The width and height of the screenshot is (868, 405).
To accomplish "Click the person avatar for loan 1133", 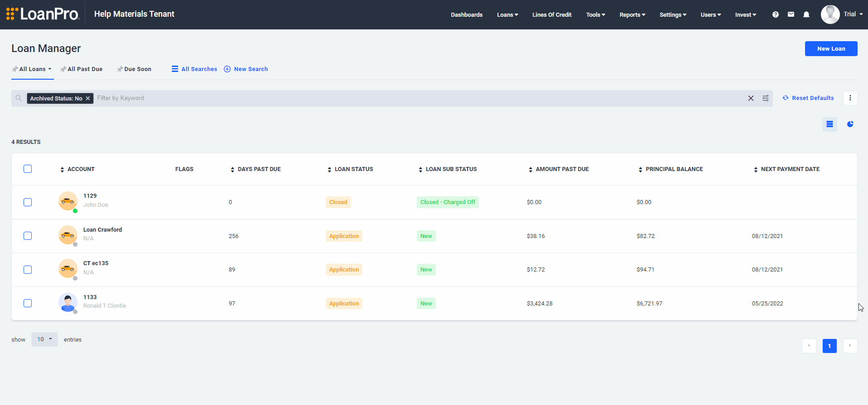I will coord(68,302).
